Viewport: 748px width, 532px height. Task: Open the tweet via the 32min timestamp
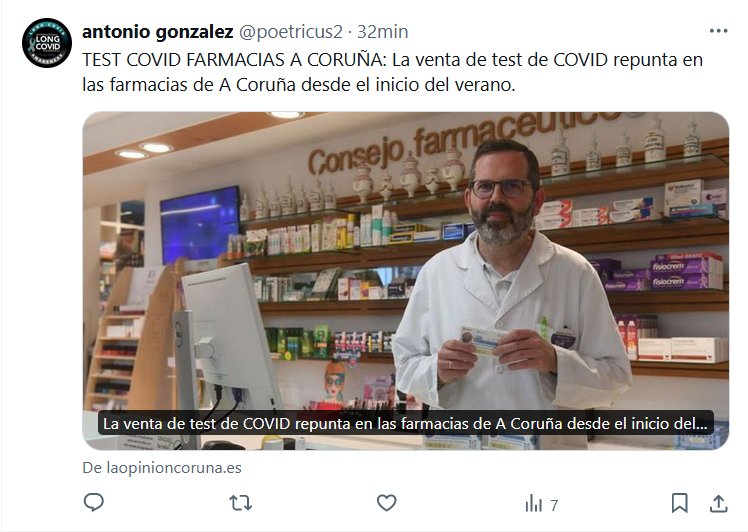point(383,32)
